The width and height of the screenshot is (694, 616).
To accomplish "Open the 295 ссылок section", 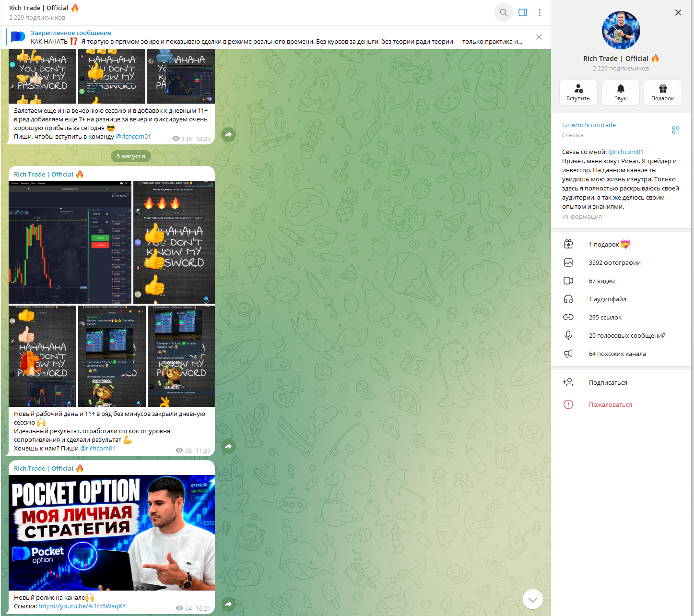I will (x=621, y=317).
